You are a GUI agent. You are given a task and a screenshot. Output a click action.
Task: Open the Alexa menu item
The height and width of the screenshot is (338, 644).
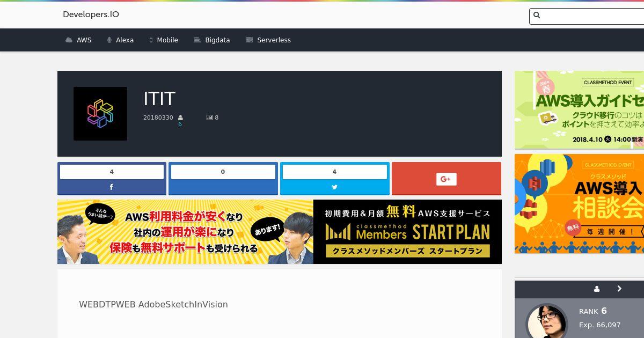120,40
